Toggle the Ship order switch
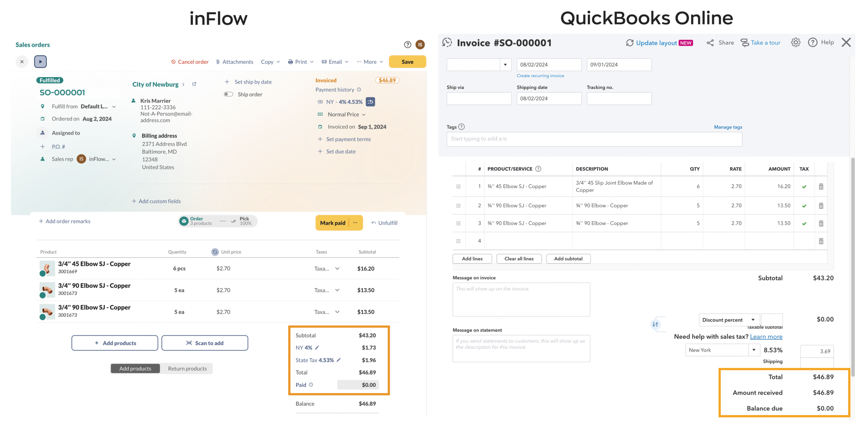Image resolution: width=868 pixels, height=445 pixels. coord(228,94)
